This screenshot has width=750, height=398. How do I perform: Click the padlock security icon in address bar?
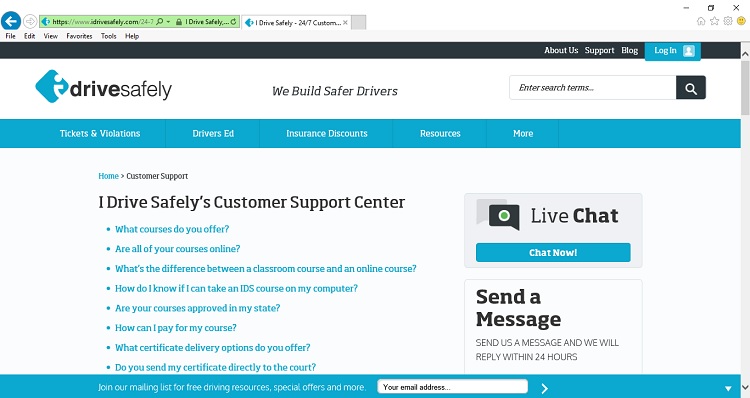point(179,22)
